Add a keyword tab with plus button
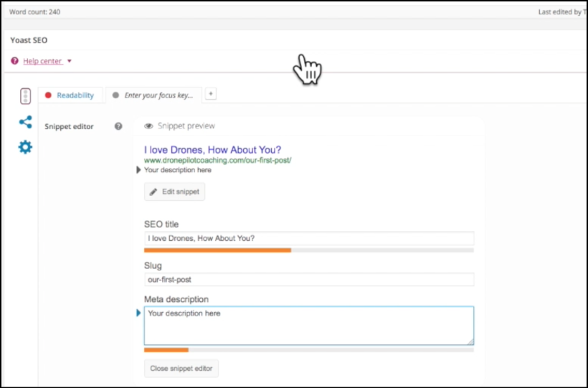The width and height of the screenshot is (588, 388). coord(211,94)
